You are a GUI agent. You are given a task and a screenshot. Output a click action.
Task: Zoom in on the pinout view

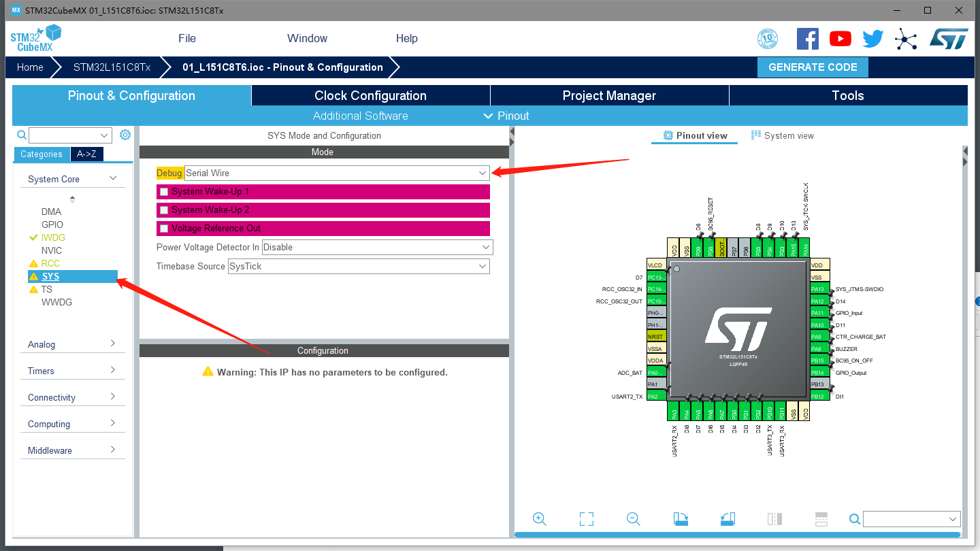pyautogui.click(x=540, y=518)
